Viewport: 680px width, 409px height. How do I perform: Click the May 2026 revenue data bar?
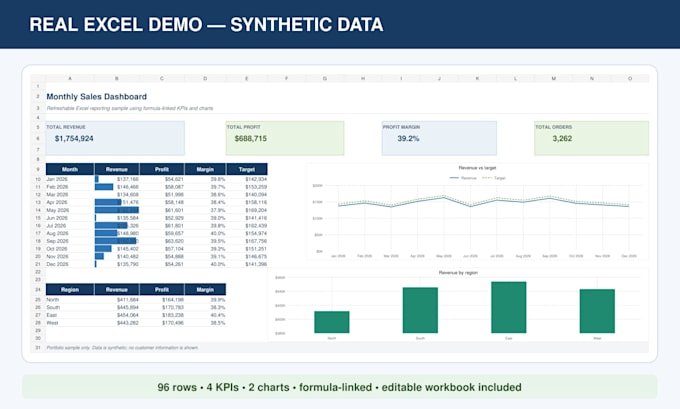117,210
